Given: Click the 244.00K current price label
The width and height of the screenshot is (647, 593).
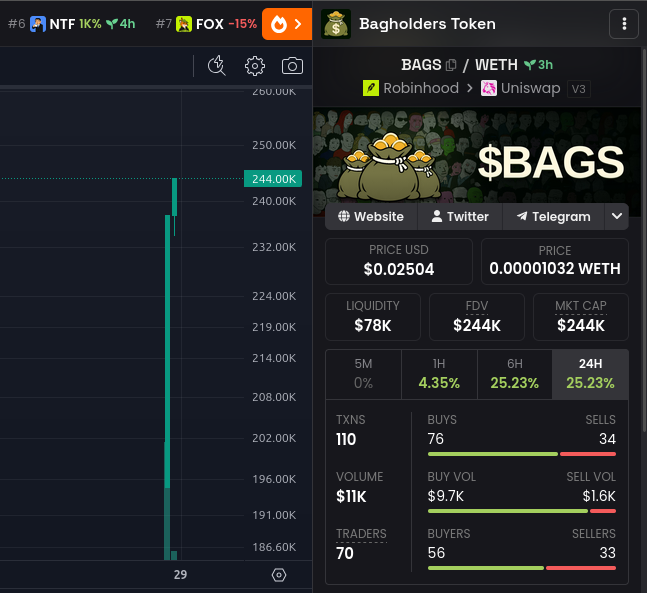Looking at the screenshot, I should (273, 179).
